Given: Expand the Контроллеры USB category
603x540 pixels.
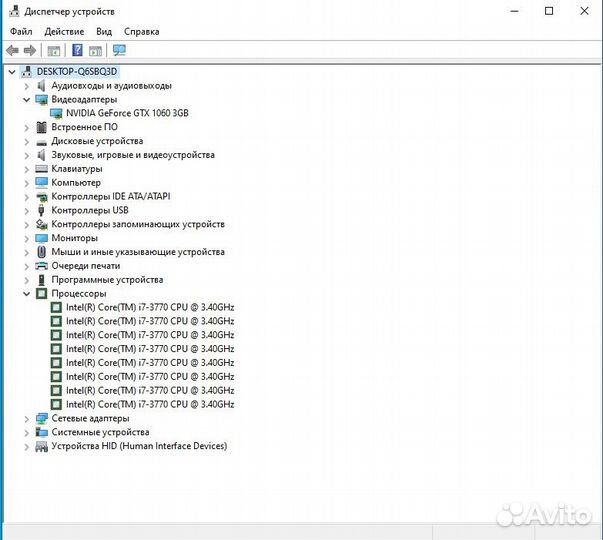Looking at the screenshot, I should 27,211.
